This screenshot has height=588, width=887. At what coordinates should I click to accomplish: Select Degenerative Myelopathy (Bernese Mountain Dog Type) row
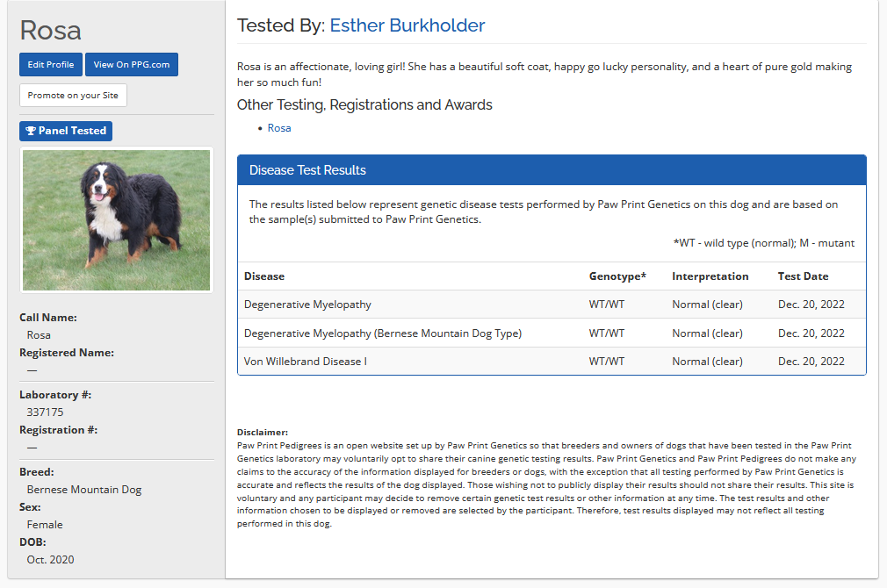coord(383,333)
